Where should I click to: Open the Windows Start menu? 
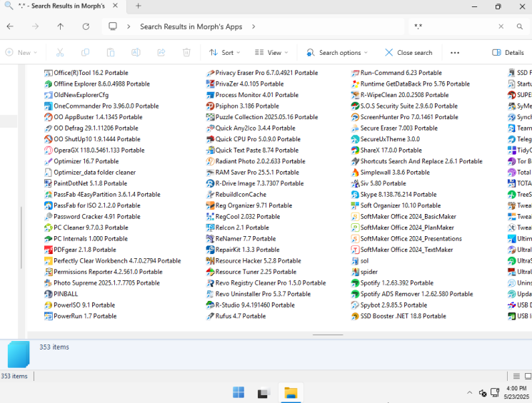[239, 392]
